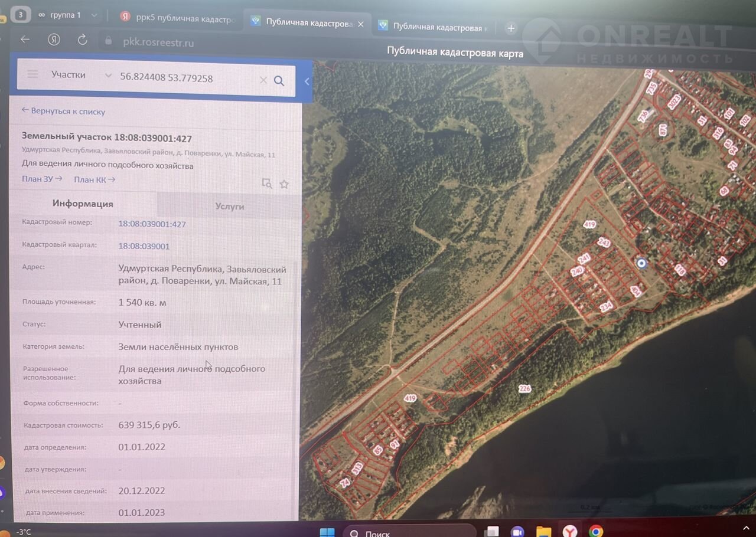Click the zoom-to-object icon beside the star
Screen dimensions: 756x537
[x=267, y=184]
